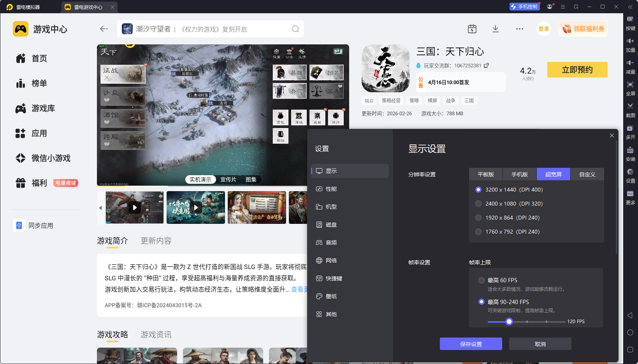Viewport: 638px width, 364px height.
Task: Switch to 超宽屏 resolution tab
Action: [554, 174]
